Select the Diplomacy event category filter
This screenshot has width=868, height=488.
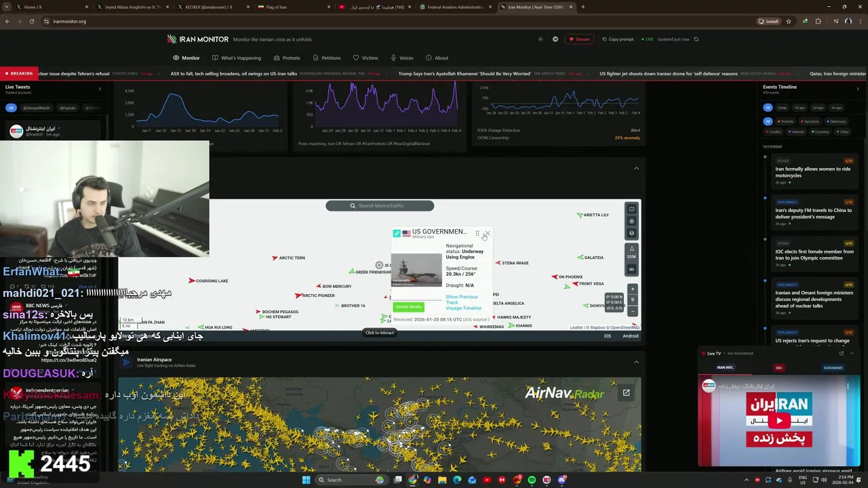click(x=835, y=121)
